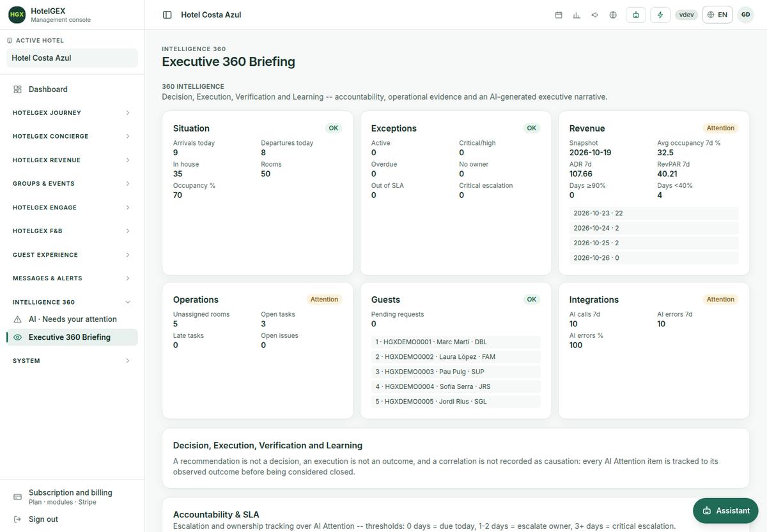Click the credit card billing icon
Viewport: 767px width, 532px height.
coord(17,497)
